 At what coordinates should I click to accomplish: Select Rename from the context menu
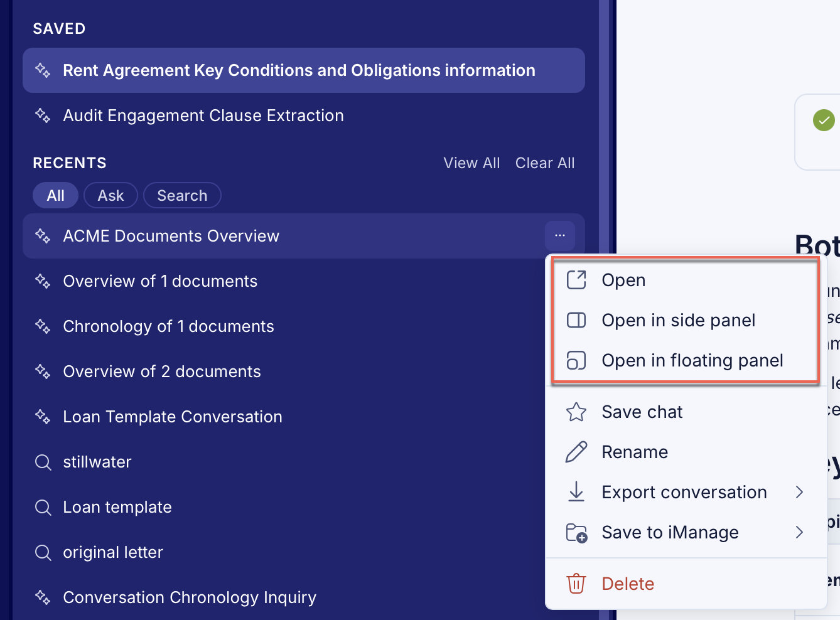[686, 452]
